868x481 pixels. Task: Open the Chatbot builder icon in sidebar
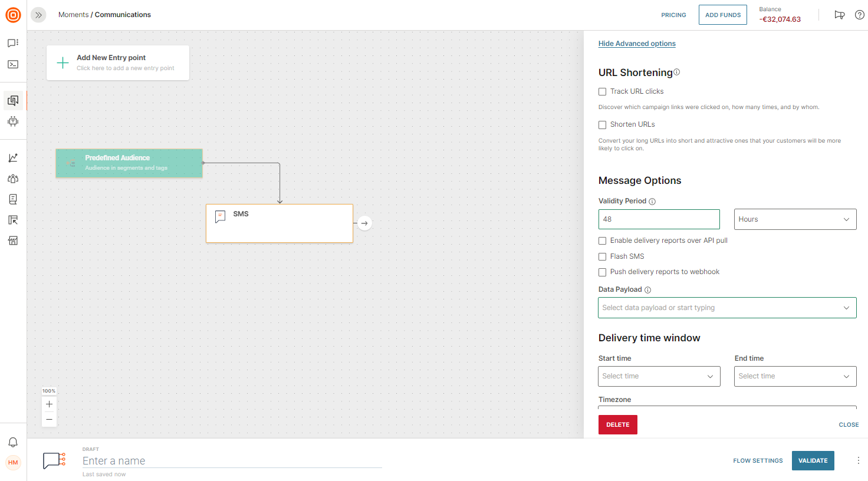[13, 121]
